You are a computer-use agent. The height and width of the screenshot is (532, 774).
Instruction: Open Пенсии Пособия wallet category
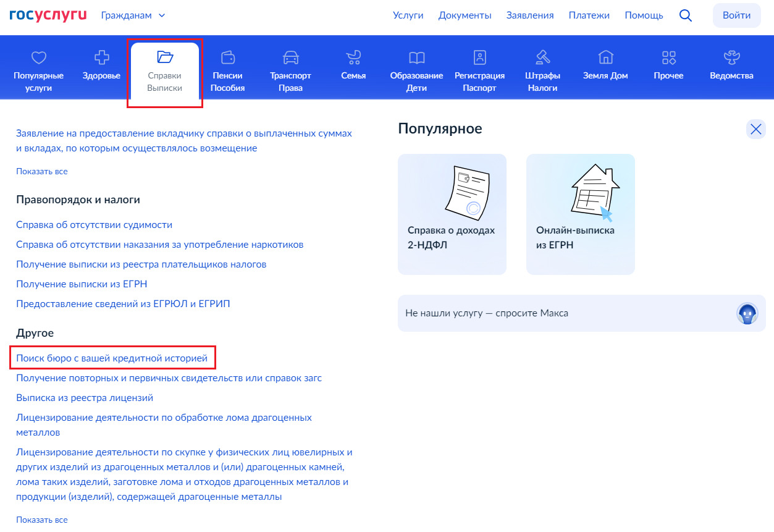[228, 70]
